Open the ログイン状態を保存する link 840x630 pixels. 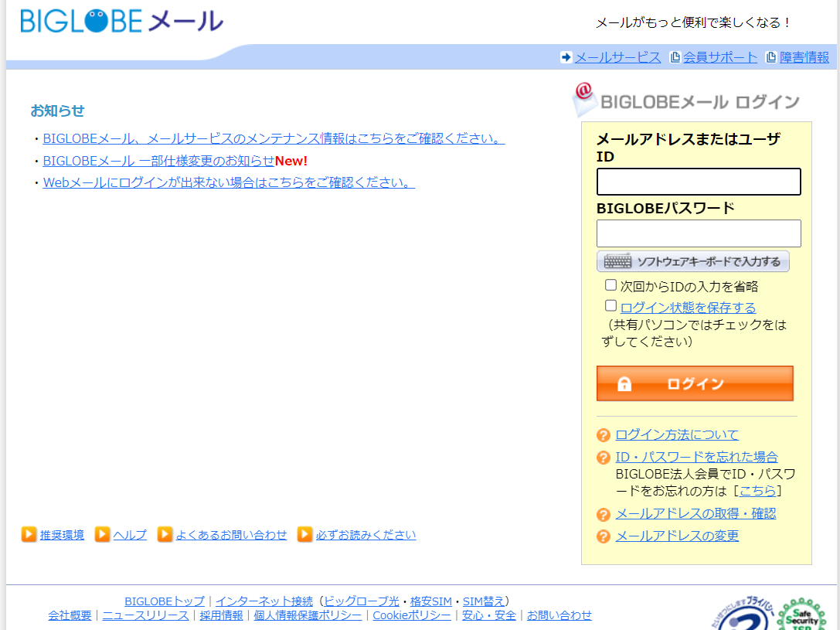(x=688, y=308)
